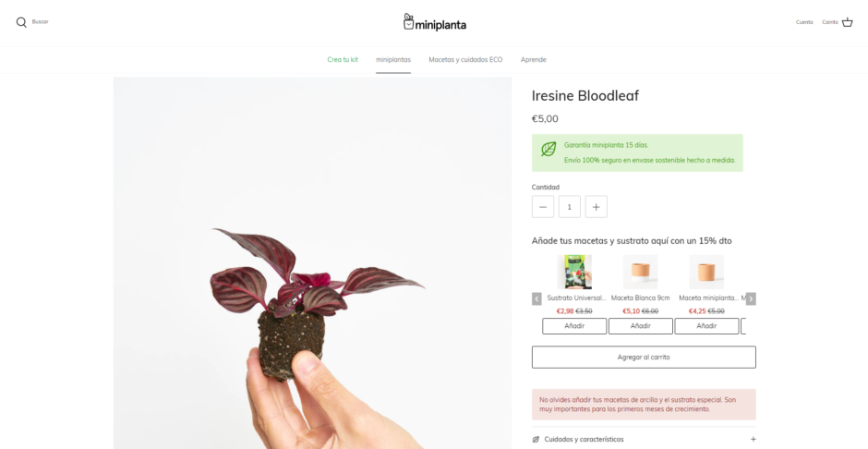Click the Maceta miniplanta terracotta pot thumbnail
The image size is (868, 449).
click(x=706, y=272)
